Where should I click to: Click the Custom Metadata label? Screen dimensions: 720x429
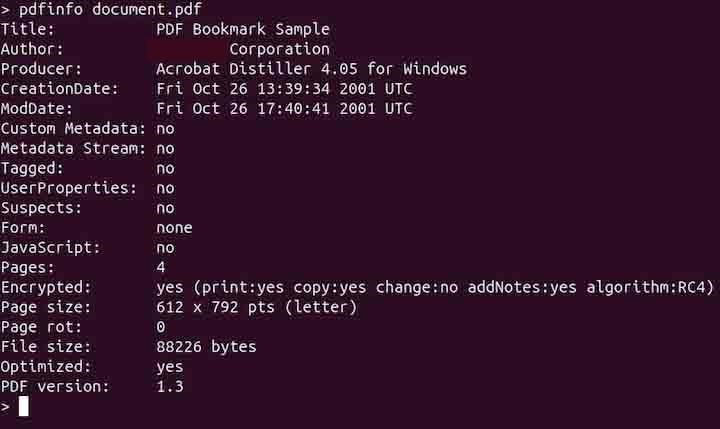tap(72, 129)
